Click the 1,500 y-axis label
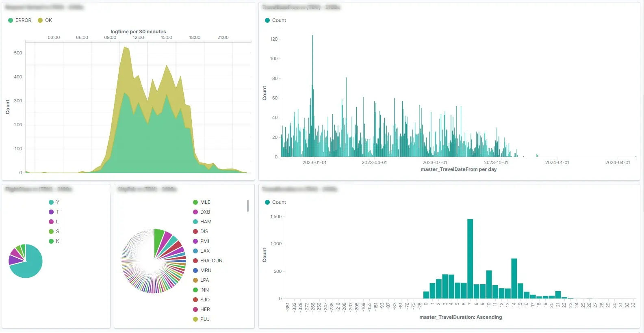The height and width of the screenshot is (333, 644). tap(276, 217)
